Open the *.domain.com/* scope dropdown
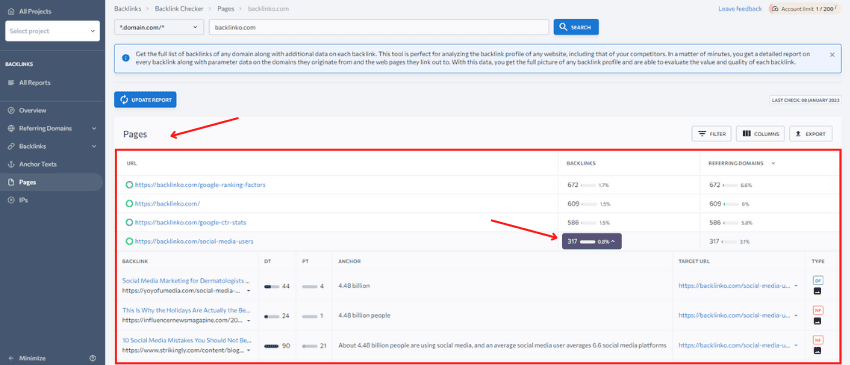Viewport: 850px width, 365px height. pyautogui.click(x=159, y=27)
